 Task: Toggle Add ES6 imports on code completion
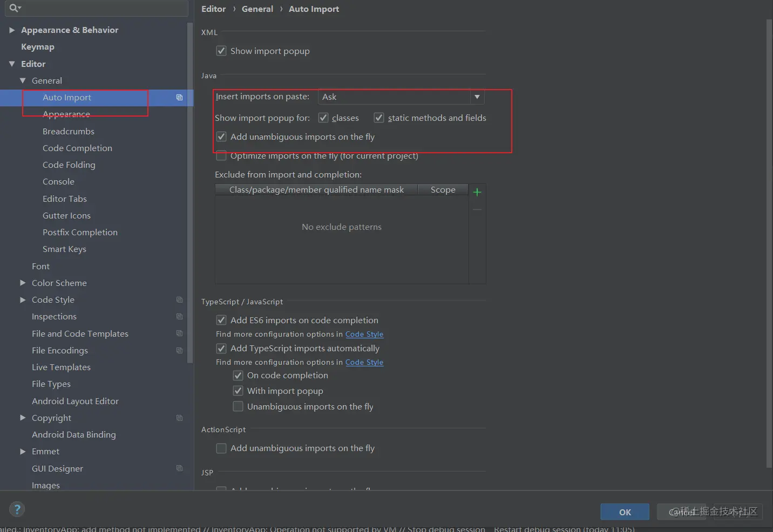point(221,320)
